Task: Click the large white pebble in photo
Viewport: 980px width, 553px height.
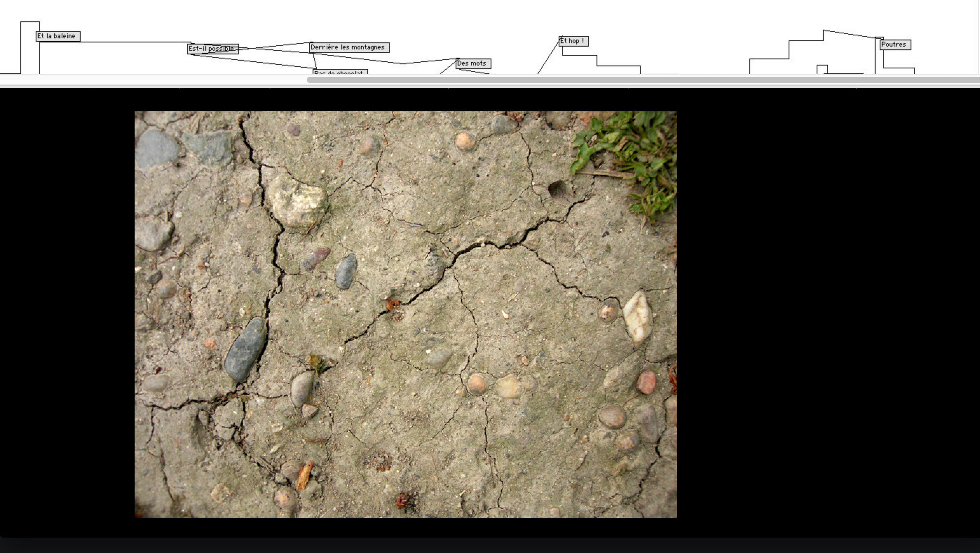Action: [x=637, y=318]
